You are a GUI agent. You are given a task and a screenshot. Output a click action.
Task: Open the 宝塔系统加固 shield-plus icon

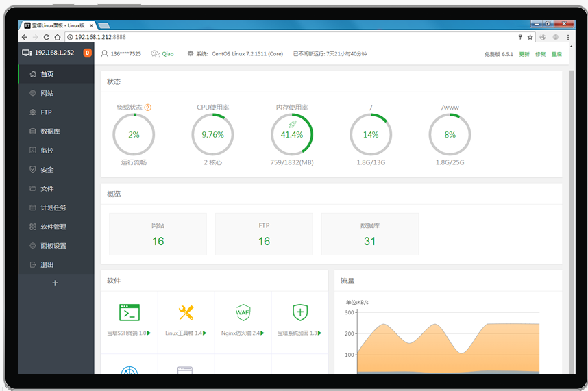[x=299, y=313]
